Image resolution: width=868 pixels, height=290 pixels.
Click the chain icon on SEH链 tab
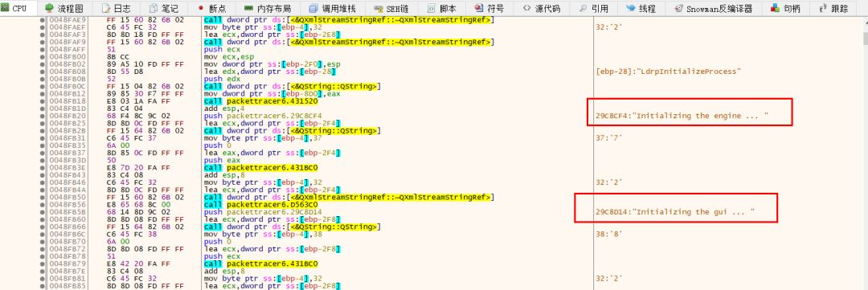coord(378,9)
